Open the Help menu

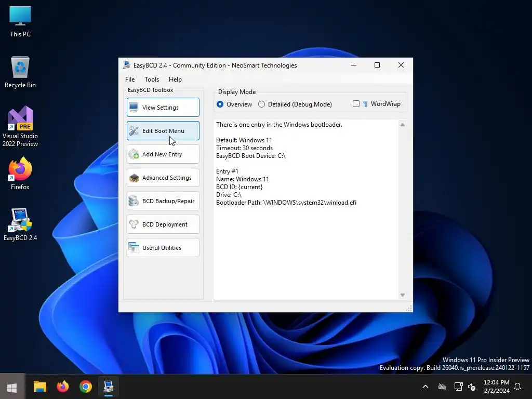click(x=175, y=79)
